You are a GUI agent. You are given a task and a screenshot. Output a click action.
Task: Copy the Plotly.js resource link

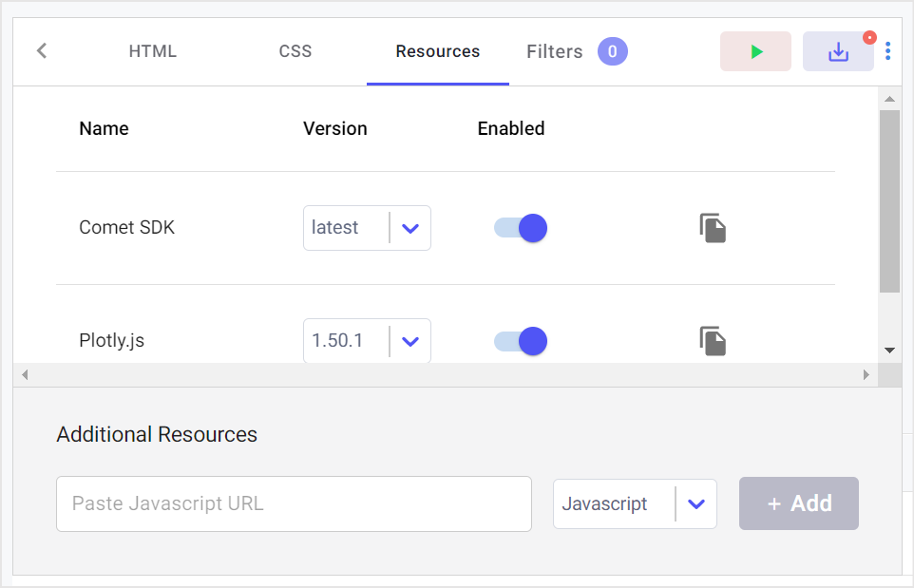(x=713, y=341)
